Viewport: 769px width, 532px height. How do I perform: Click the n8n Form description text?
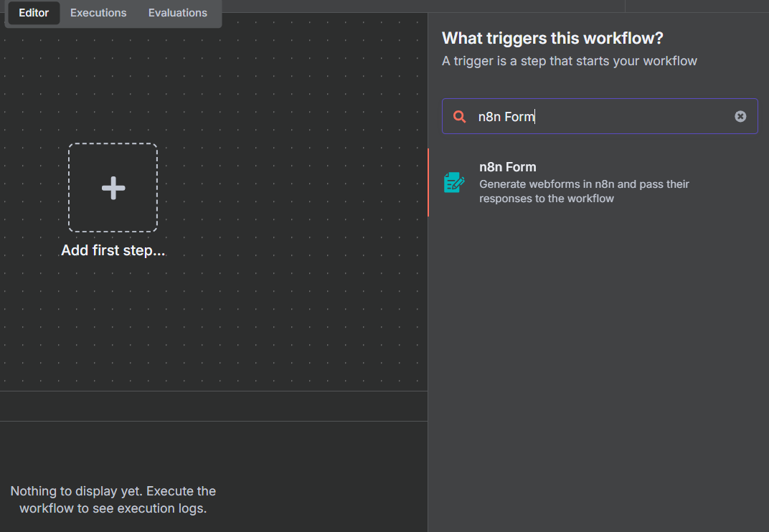[x=584, y=191]
